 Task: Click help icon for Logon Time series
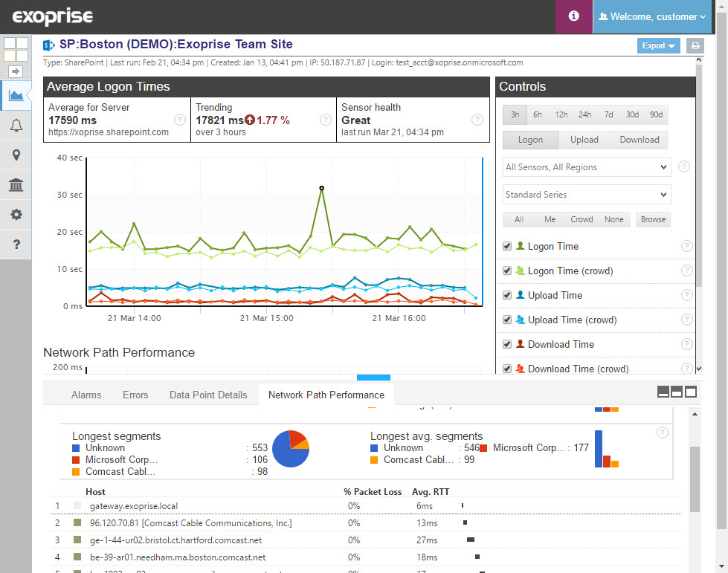[686, 246]
